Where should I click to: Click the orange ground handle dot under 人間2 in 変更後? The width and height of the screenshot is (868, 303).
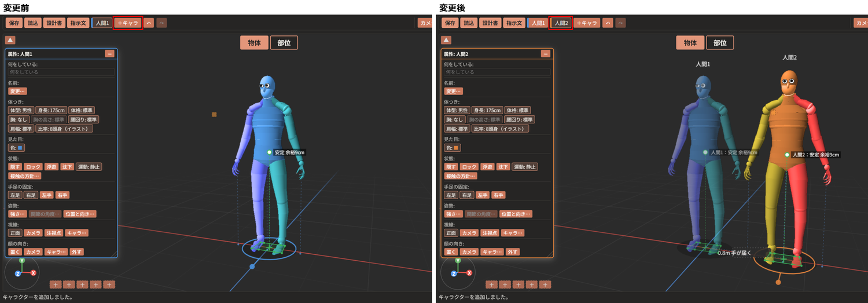(778, 282)
